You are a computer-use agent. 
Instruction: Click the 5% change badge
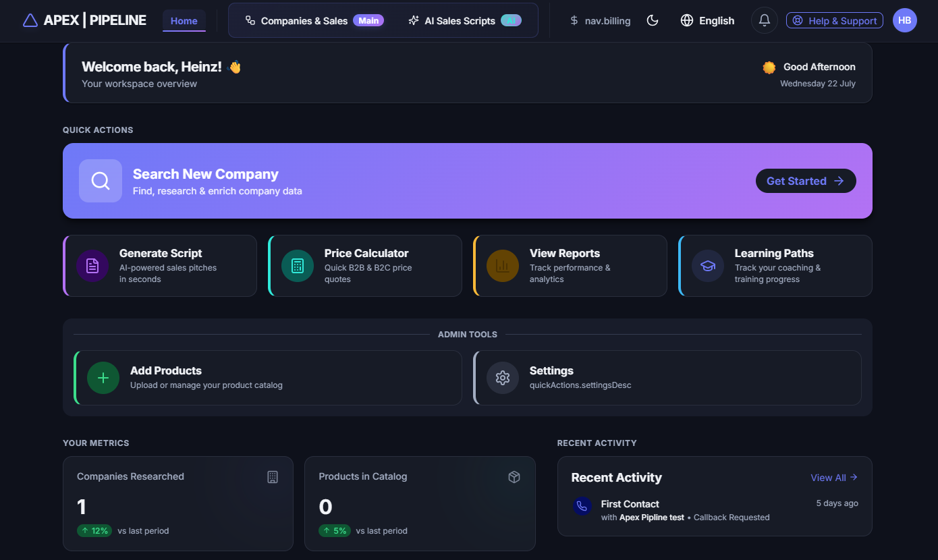click(336, 531)
